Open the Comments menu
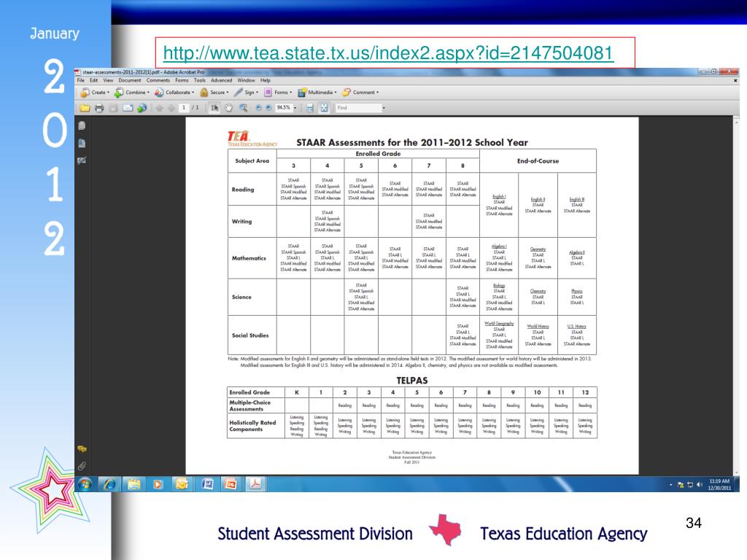The width and height of the screenshot is (747, 560). click(158, 80)
